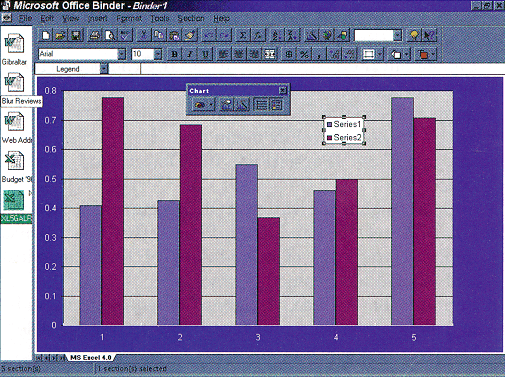
Task: Expand the Arial font name dropdown
Action: coord(122,54)
